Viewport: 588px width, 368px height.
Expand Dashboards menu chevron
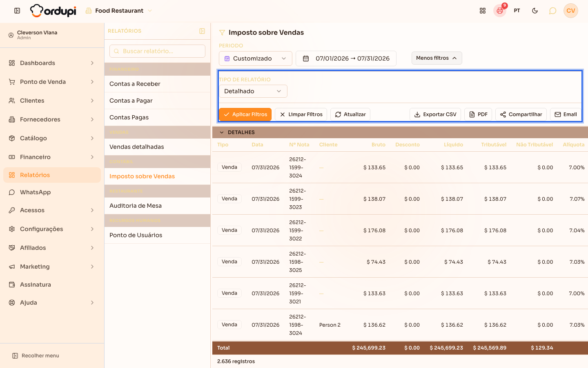(92, 63)
